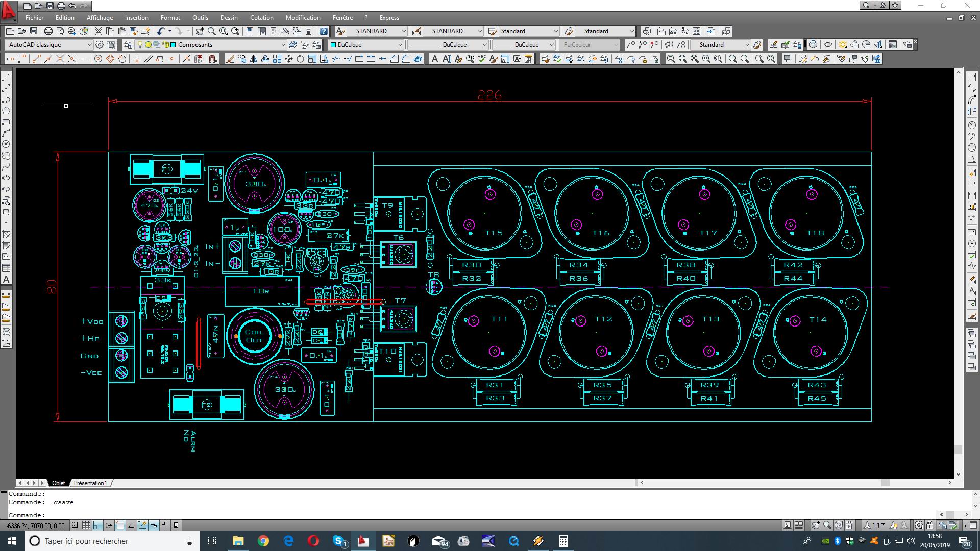Click Zoom Out minus magnifier icon

(x=745, y=59)
